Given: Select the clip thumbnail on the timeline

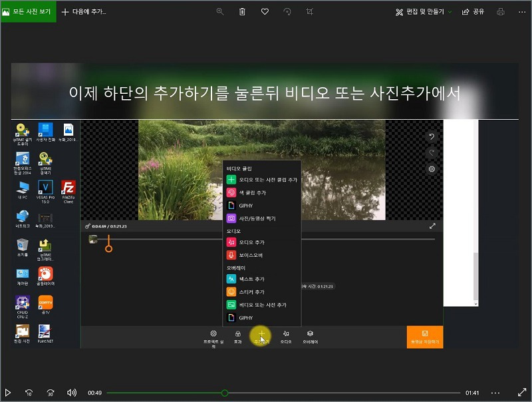Looking at the screenshot, I should tap(93, 240).
